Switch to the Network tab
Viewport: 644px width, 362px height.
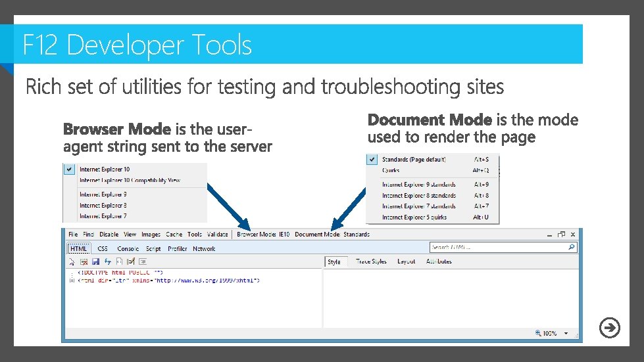pyautogui.click(x=204, y=248)
